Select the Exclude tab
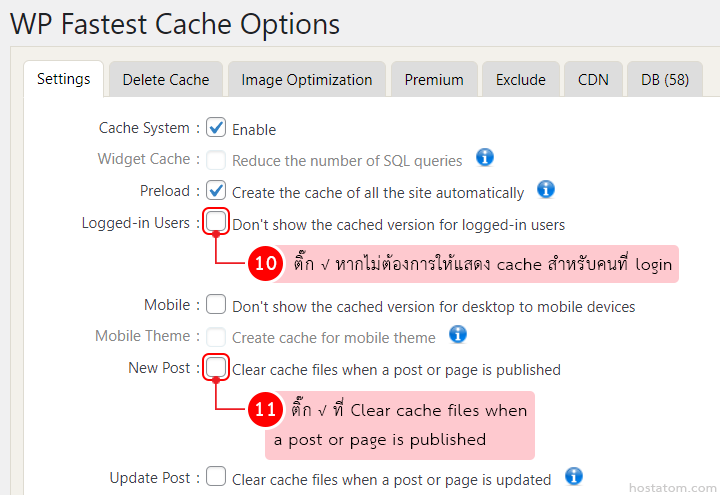The image size is (720, 495). click(521, 80)
